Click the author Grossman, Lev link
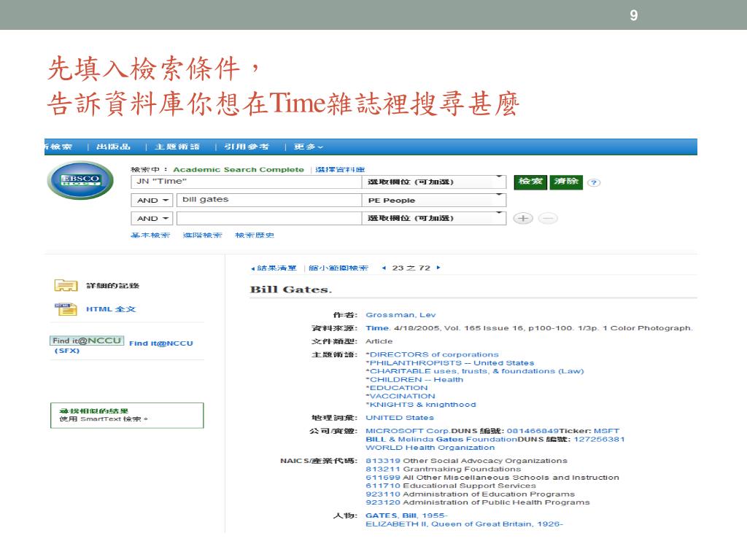 [400, 315]
